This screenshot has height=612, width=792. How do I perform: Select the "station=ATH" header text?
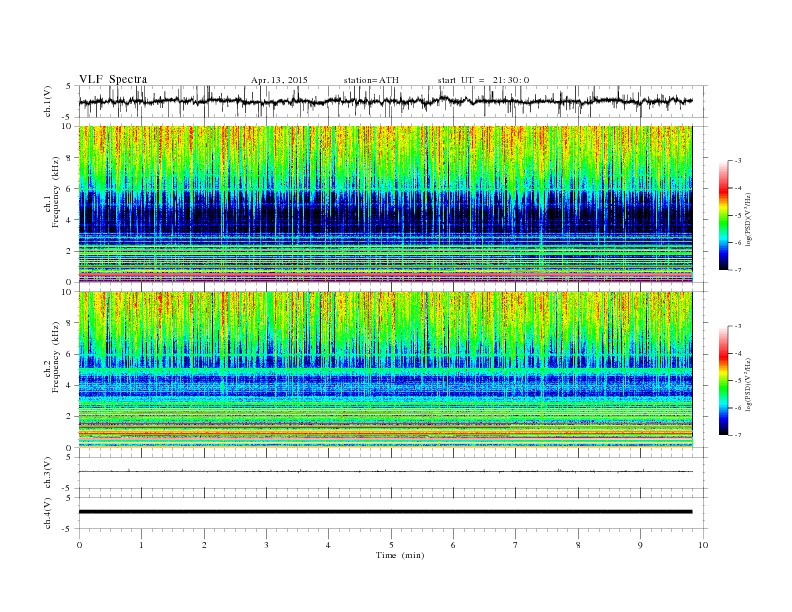tap(371, 80)
